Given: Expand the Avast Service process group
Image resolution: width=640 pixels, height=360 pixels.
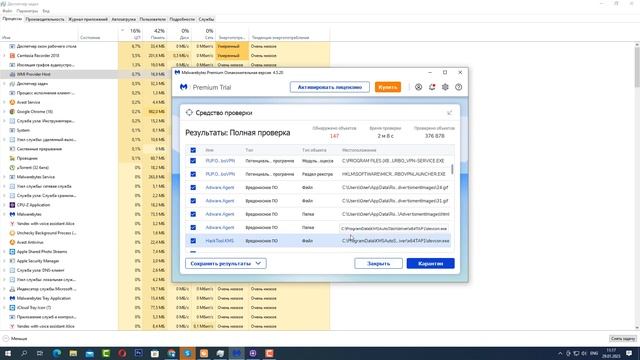Looking at the screenshot, I should tap(4, 102).
